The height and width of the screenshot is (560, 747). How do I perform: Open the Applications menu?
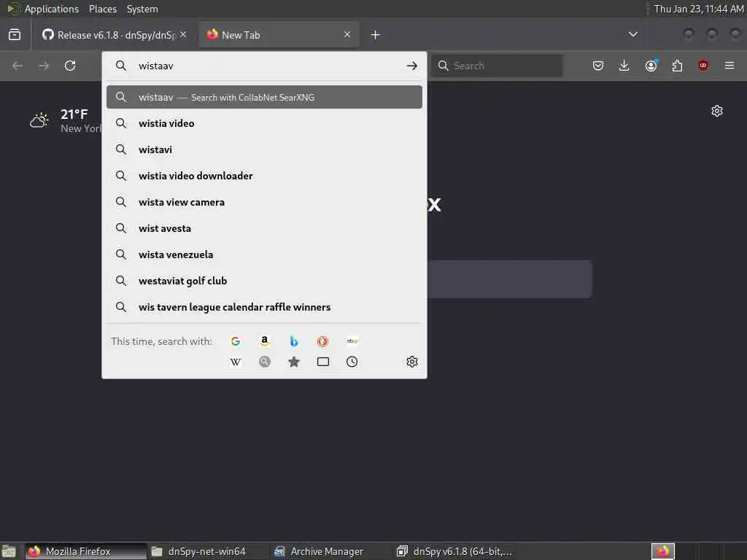coord(52,9)
